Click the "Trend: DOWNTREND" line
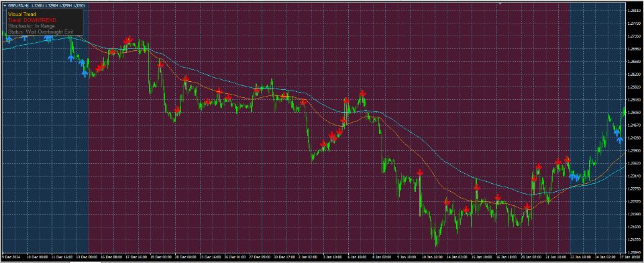The height and width of the screenshot is (263, 644). (x=32, y=20)
